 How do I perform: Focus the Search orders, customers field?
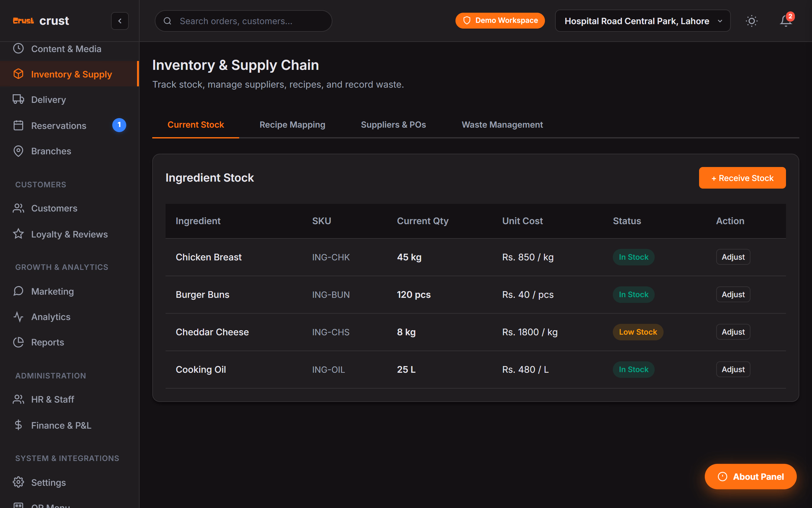point(244,21)
